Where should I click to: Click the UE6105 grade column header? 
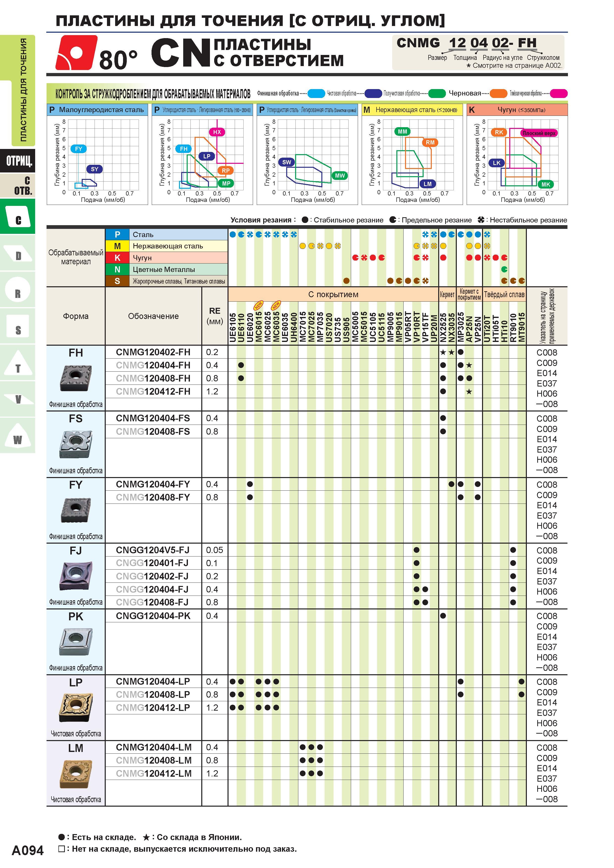click(x=233, y=327)
